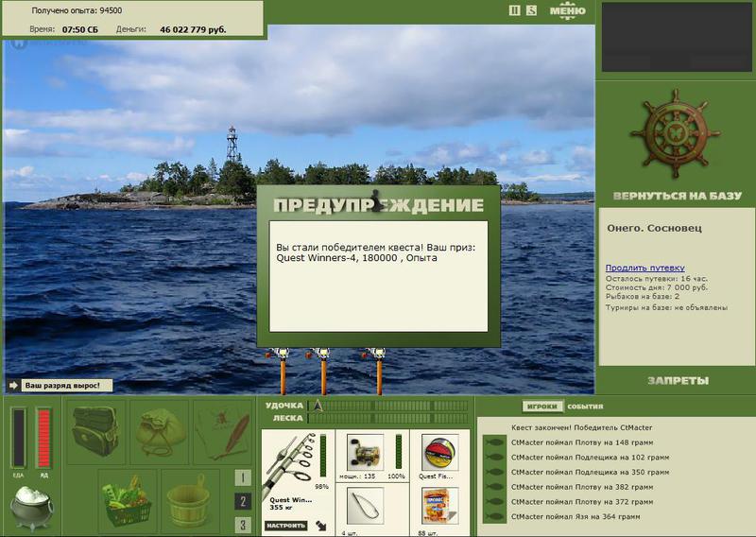Click ВЕРНУТЬСЯ НА БАЗУ to return to base

677,196
